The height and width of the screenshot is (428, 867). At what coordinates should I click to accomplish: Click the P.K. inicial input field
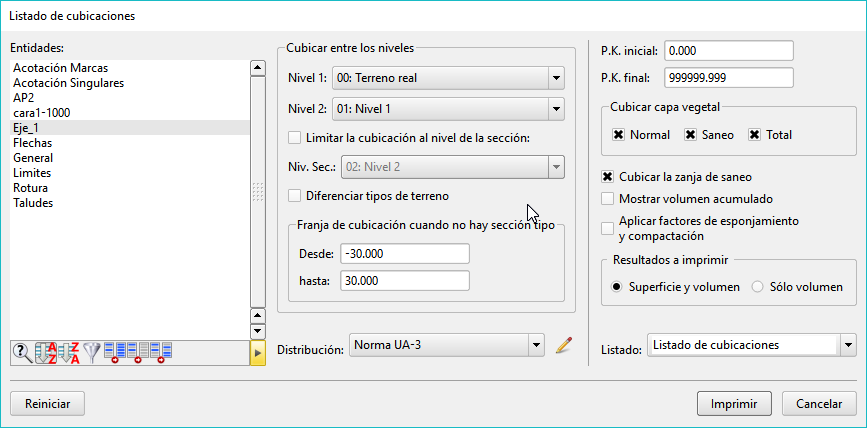(x=729, y=51)
